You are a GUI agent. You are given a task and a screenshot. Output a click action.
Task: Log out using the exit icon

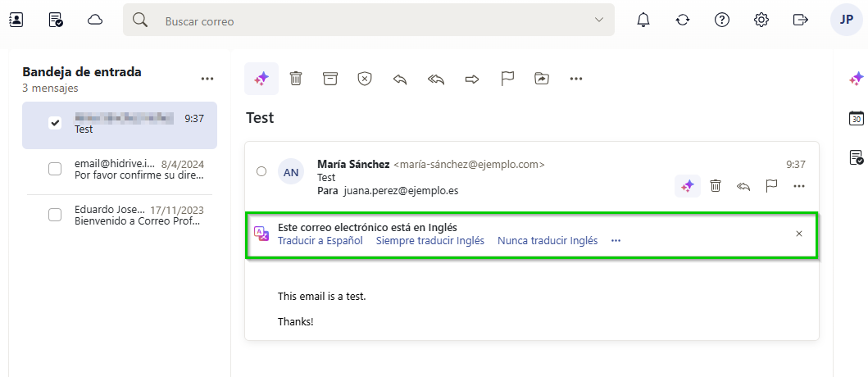(801, 20)
